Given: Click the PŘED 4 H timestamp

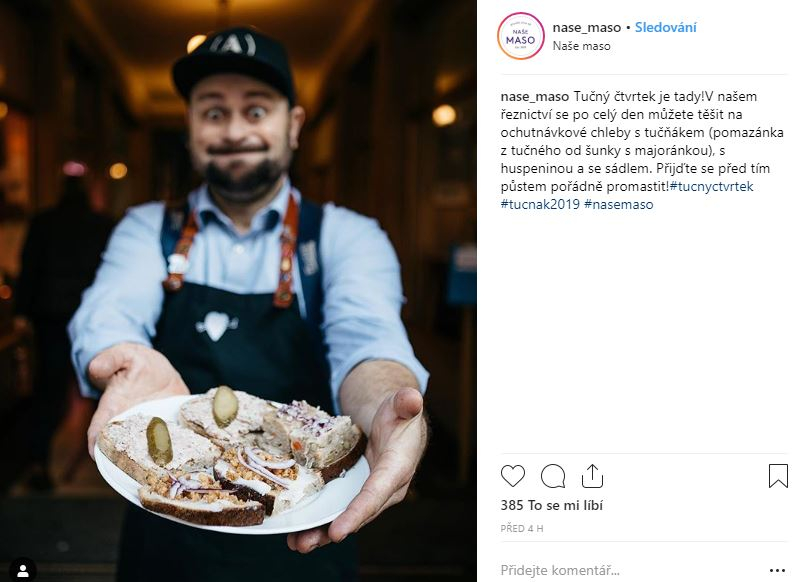Looking at the screenshot, I should tap(522, 528).
